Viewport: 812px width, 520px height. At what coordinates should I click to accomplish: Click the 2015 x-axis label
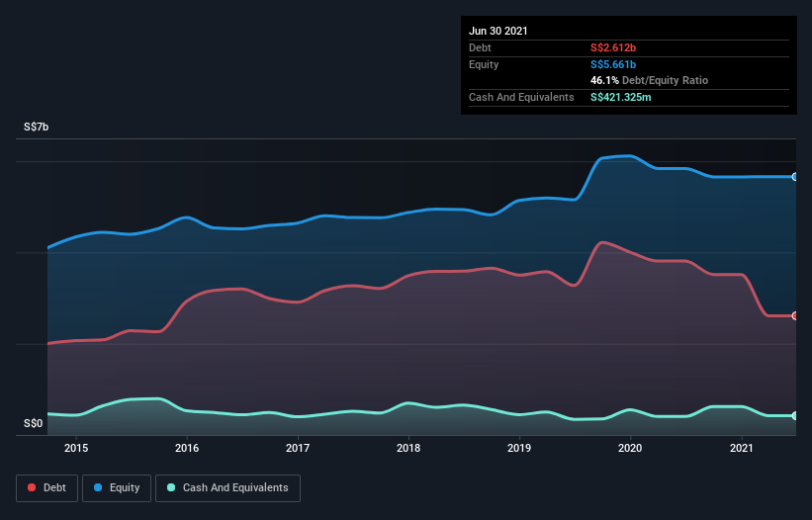pos(76,448)
